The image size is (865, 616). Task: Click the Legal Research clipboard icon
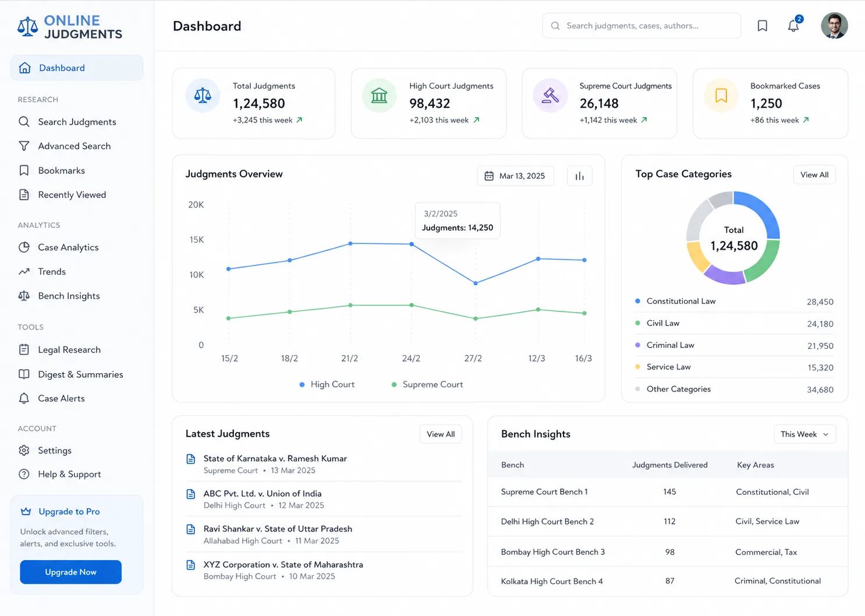pyautogui.click(x=24, y=350)
